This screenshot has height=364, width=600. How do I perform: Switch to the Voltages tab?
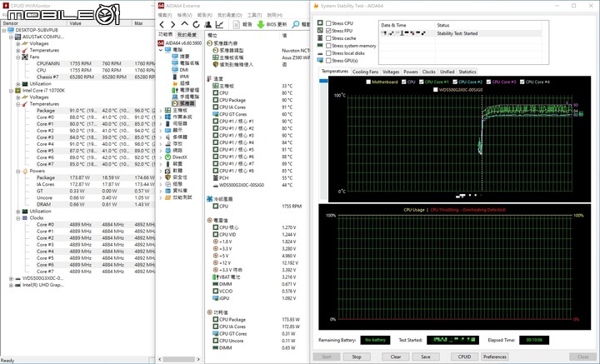391,72
